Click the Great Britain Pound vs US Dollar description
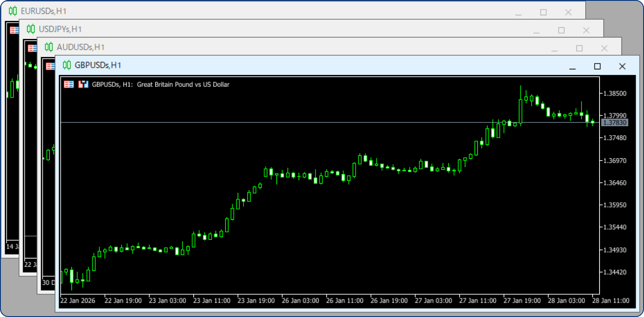Image resolution: width=644 pixels, height=317 pixels. tap(183, 84)
